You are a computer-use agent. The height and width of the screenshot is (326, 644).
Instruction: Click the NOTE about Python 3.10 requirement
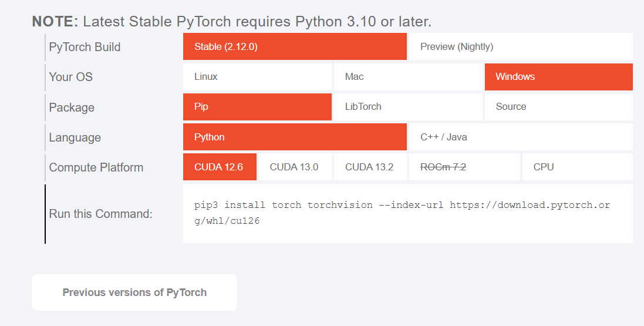point(232,21)
